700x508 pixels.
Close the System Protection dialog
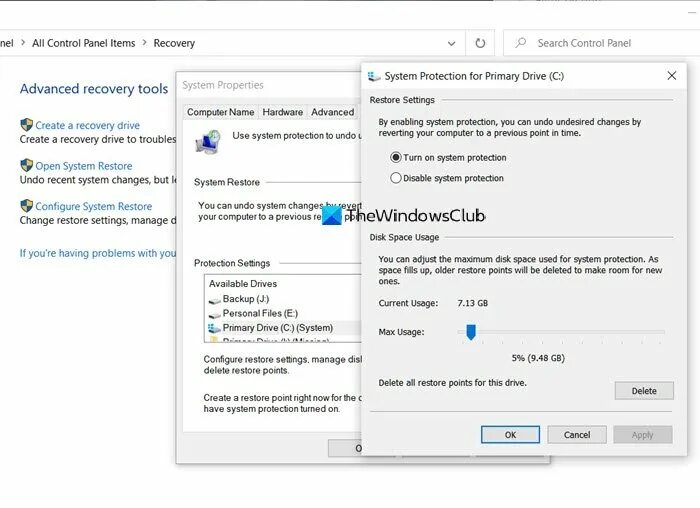coord(671,76)
